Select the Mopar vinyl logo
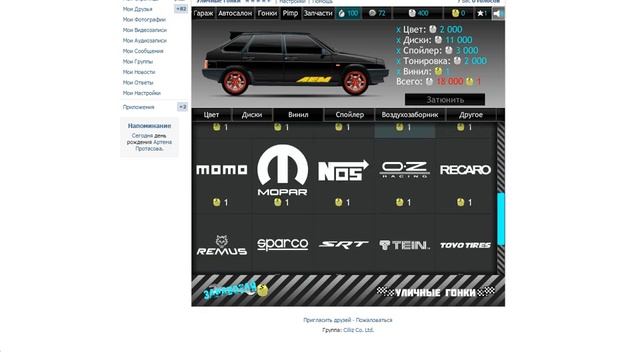 [x=282, y=170]
